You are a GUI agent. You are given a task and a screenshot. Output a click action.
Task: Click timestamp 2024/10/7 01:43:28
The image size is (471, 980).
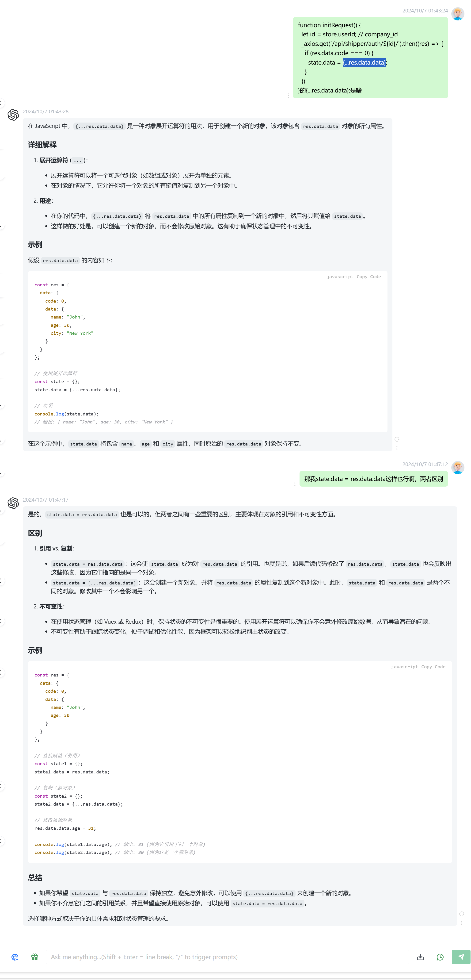click(x=46, y=111)
